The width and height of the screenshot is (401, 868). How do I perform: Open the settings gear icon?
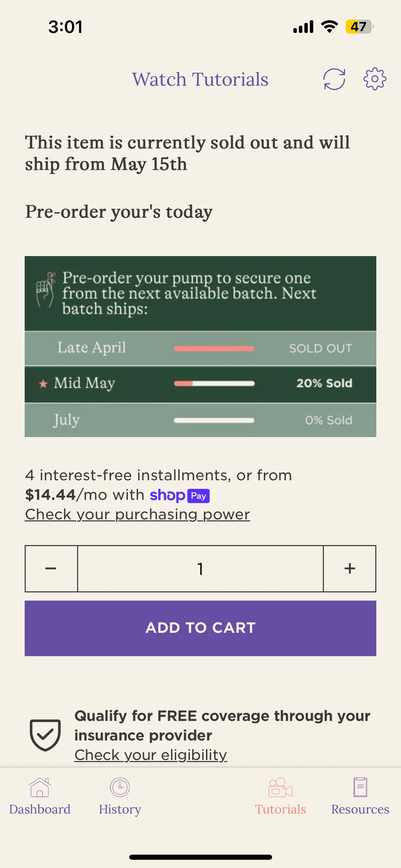(375, 79)
